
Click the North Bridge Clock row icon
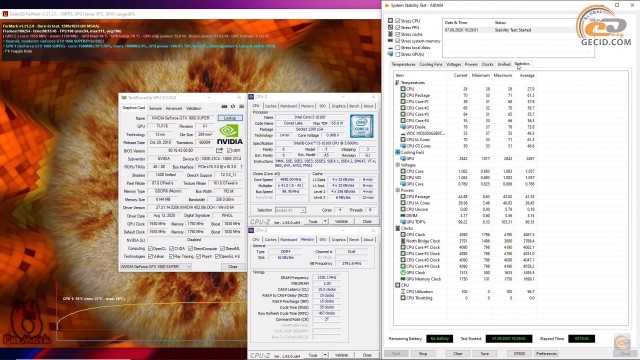403,241
